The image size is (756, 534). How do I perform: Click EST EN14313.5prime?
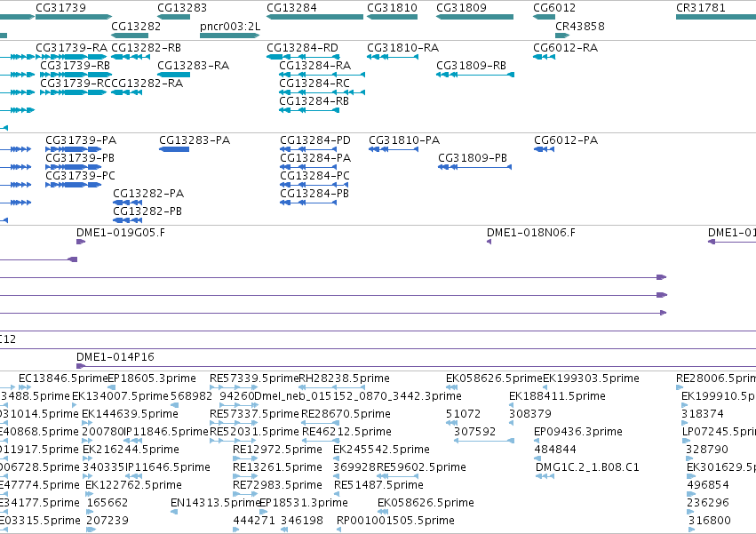(x=174, y=512)
